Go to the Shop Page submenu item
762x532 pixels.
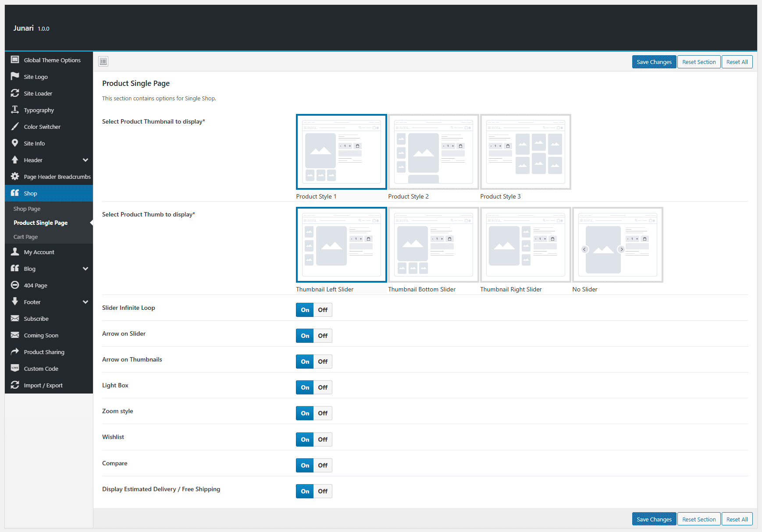click(27, 209)
